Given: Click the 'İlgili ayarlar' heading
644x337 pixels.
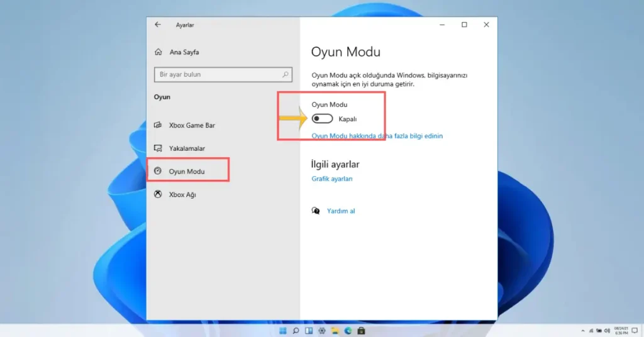Looking at the screenshot, I should coord(335,164).
